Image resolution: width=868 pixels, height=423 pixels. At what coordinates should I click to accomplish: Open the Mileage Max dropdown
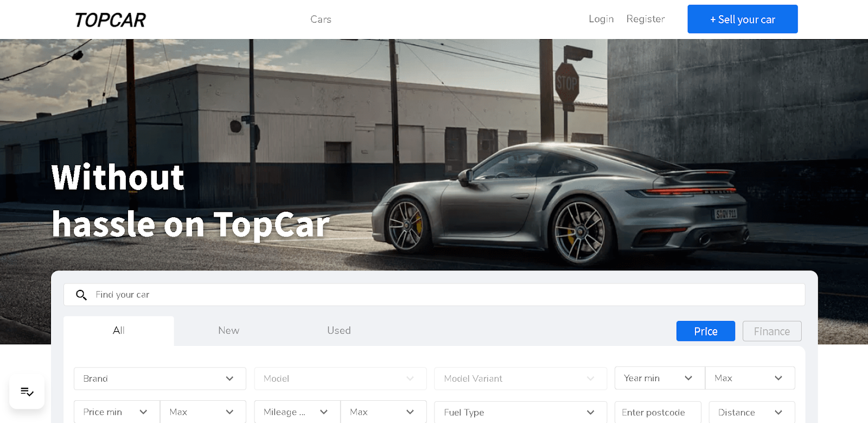tap(384, 412)
